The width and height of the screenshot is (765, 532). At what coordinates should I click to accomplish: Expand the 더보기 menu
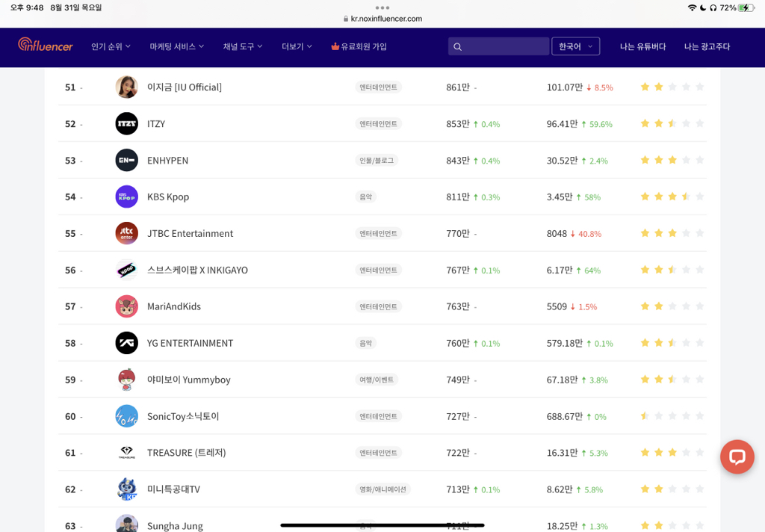click(x=297, y=46)
